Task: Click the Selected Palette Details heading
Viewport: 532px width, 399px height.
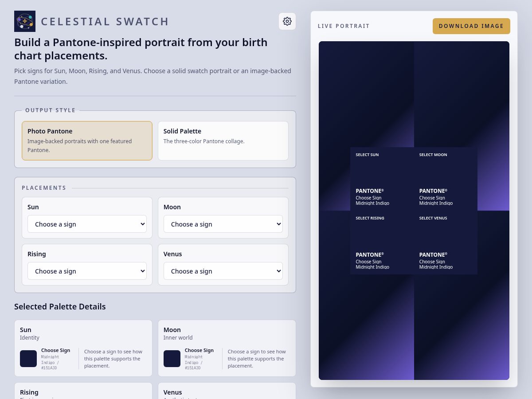Action: pyautogui.click(x=60, y=307)
